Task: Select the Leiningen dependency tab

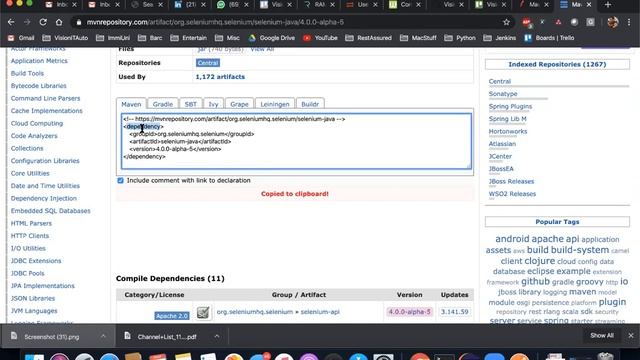Action: [275, 104]
